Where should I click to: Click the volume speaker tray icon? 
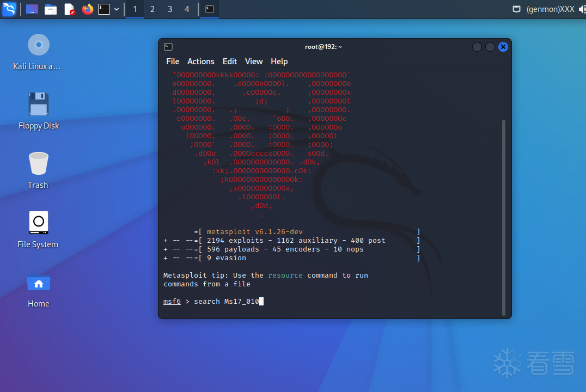582,9
